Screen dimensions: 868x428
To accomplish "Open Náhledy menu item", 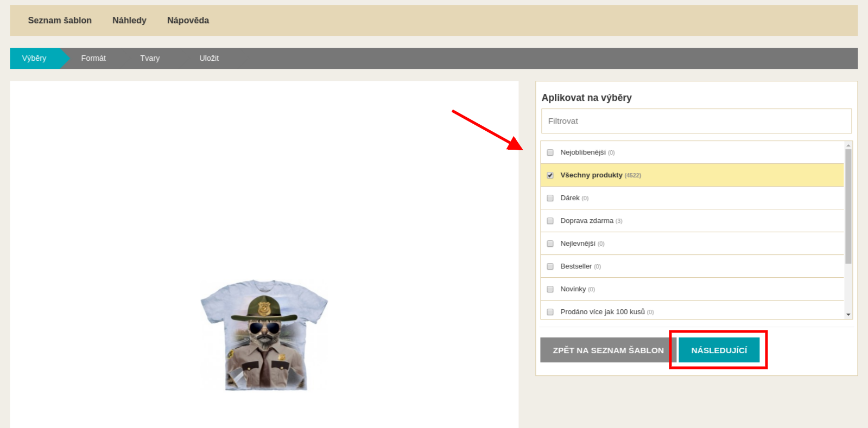I will point(129,21).
